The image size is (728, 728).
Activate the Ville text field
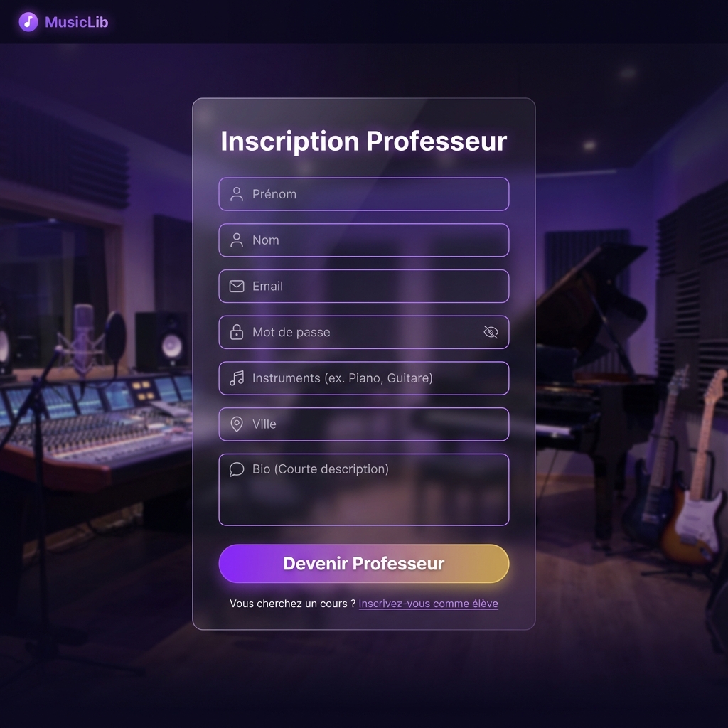pos(363,424)
